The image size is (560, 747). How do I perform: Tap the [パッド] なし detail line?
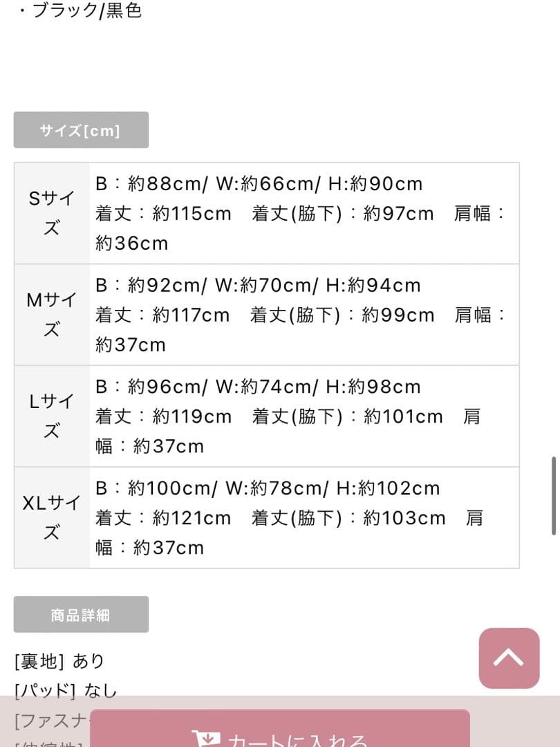pyautogui.click(x=66, y=690)
